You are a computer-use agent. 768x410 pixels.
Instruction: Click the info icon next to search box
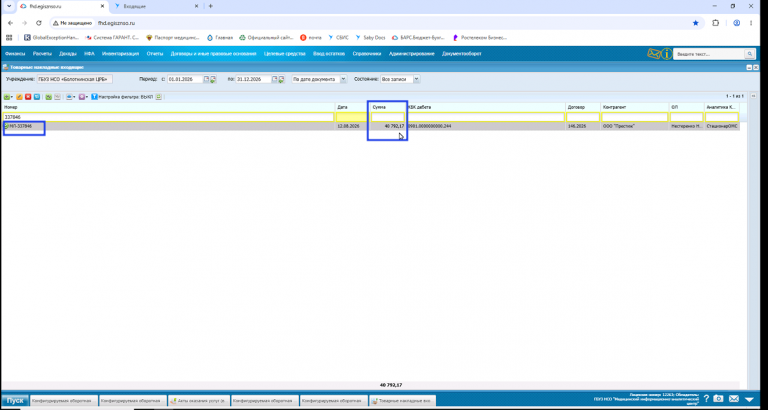pyautogui.click(x=666, y=54)
